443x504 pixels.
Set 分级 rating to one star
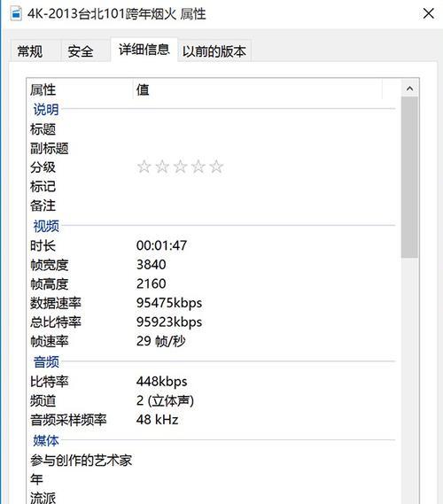(x=144, y=167)
